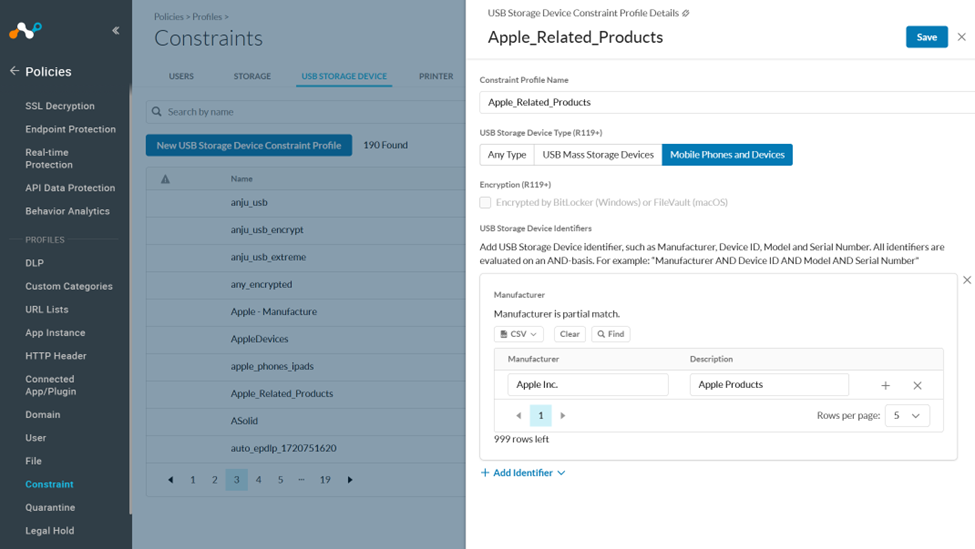Image resolution: width=975 pixels, height=549 pixels.
Task: Click the Netskope logo
Action: pos(25,31)
